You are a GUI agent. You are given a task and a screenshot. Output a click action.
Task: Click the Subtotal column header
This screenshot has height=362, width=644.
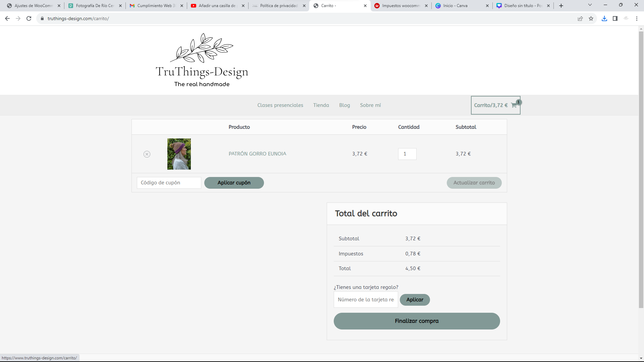[x=466, y=127]
